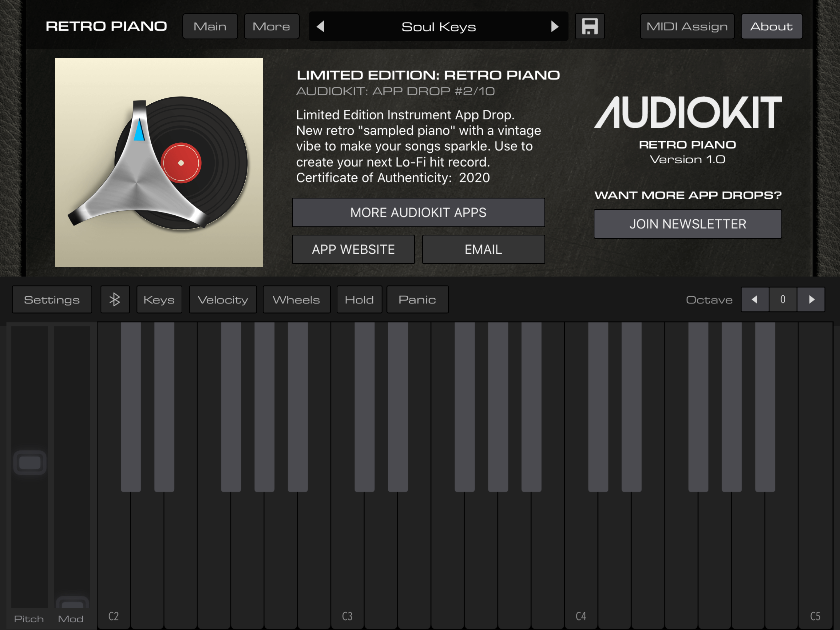Click the Retro Piano vinyl artwork
This screenshot has height=630, width=840.
[x=159, y=162]
